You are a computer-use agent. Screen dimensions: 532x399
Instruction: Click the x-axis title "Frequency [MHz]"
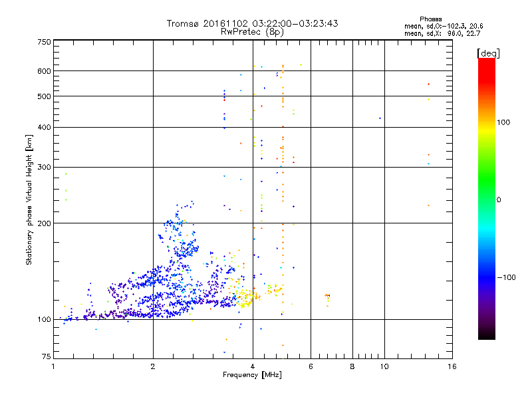pyautogui.click(x=252, y=375)
